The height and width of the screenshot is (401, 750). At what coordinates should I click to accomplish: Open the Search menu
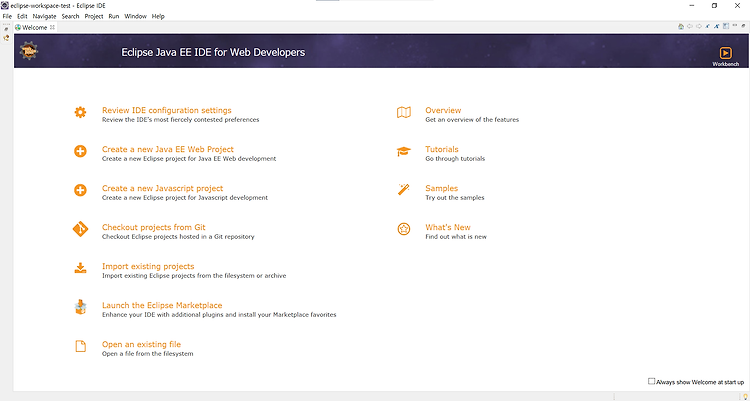[70, 16]
